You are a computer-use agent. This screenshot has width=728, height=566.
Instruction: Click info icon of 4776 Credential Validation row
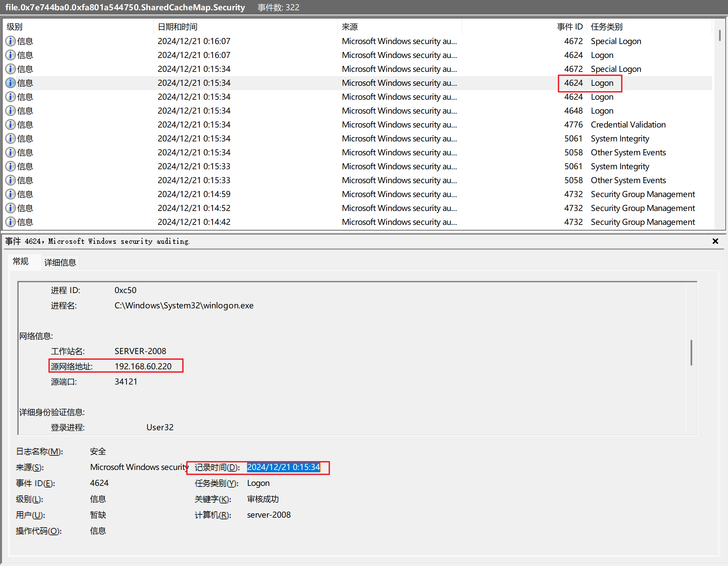click(x=10, y=125)
